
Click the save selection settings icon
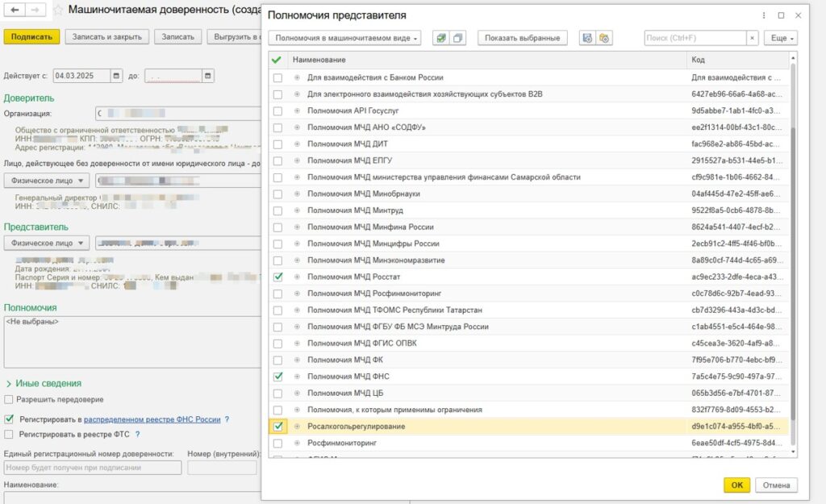(x=587, y=38)
